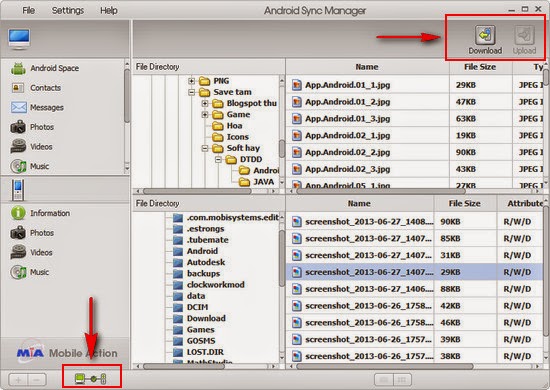The image size is (550, 390).
Task: Collapse the Soft hay folder
Action: [205, 148]
